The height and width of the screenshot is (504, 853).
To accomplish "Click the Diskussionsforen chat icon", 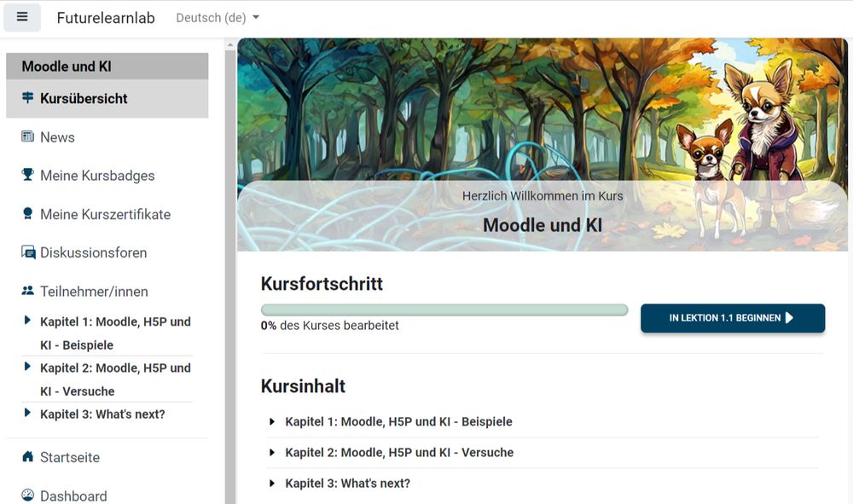I will (x=28, y=252).
